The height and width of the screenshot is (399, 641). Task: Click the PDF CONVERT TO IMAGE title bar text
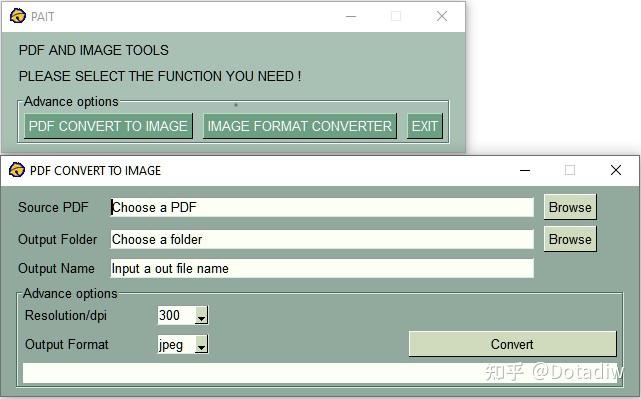tap(96, 170)
